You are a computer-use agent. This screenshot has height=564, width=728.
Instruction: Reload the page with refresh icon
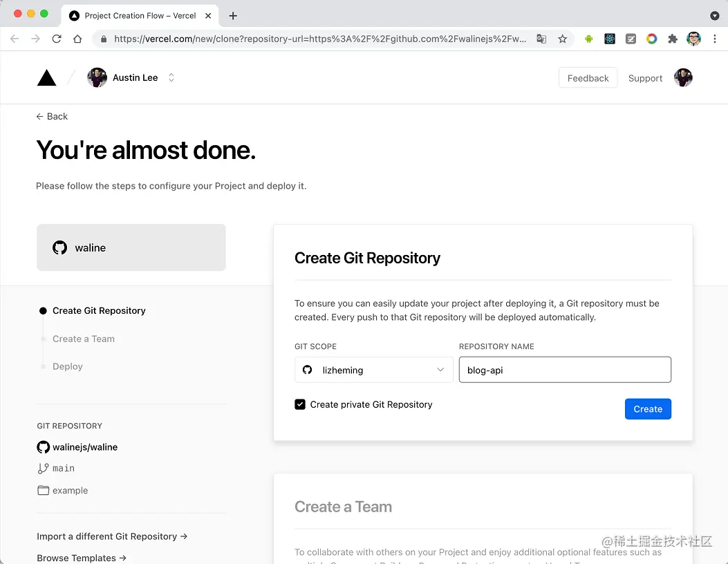coord(57,39)
